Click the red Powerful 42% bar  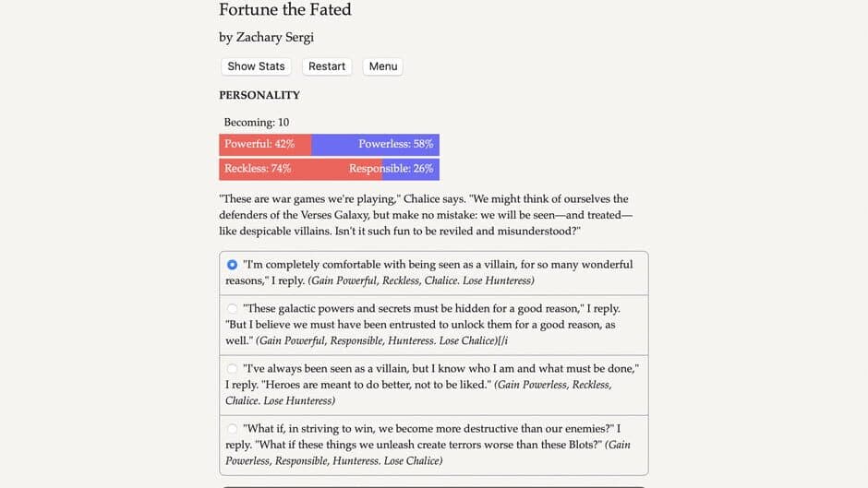(265, 145)
